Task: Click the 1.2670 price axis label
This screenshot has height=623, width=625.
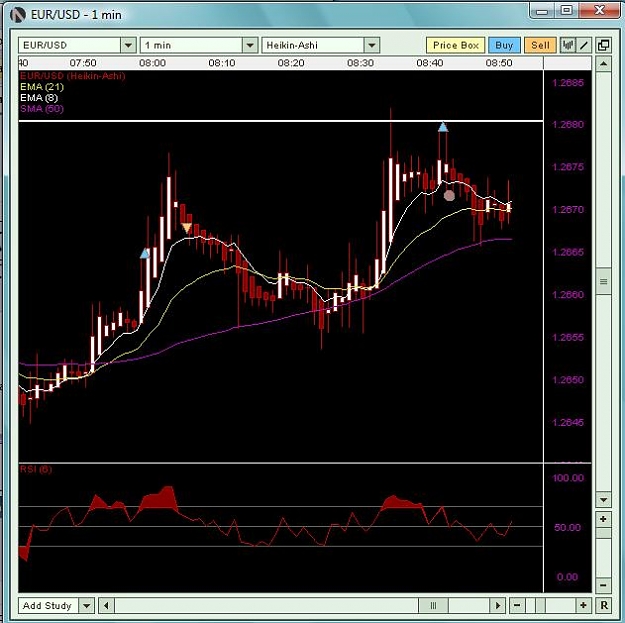Action: [x=568, y=210]
